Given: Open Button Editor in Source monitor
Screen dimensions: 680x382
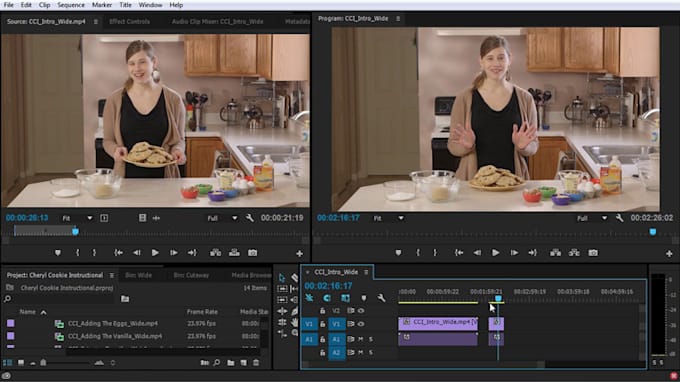Looking at the screenshot, I should [299, 253].
